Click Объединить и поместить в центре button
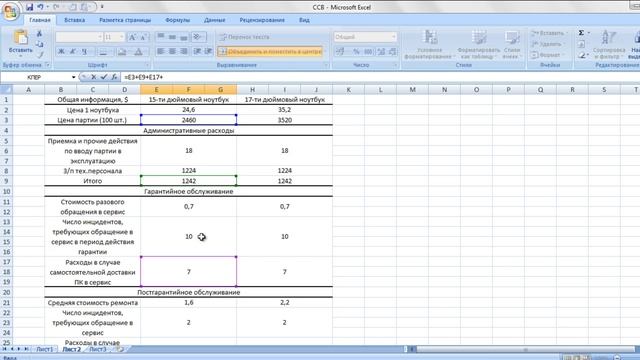 point(271,51)
